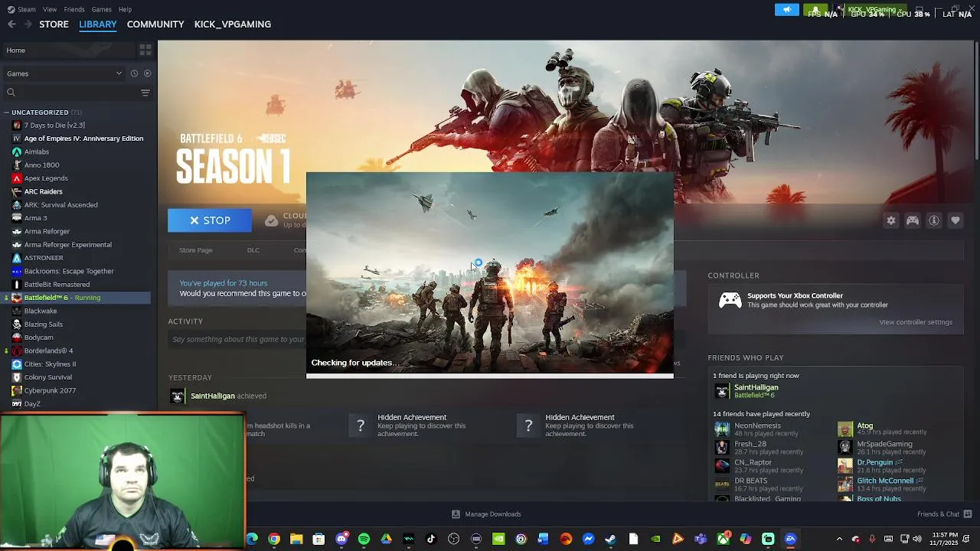Viewport: 980px width, 551px height.
Task: Select Battlefield 6 Running entry
Action: (x=77, y=298)
